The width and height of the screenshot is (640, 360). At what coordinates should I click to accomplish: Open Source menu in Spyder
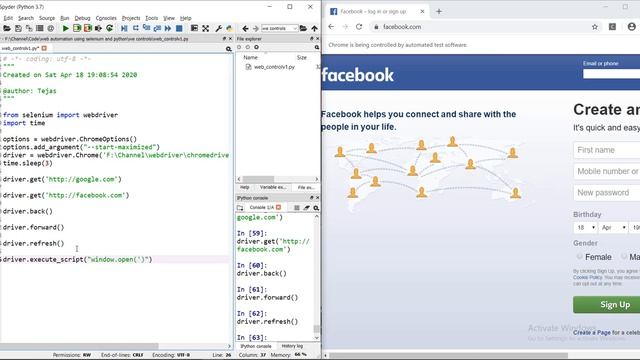(x=47, y=18)
